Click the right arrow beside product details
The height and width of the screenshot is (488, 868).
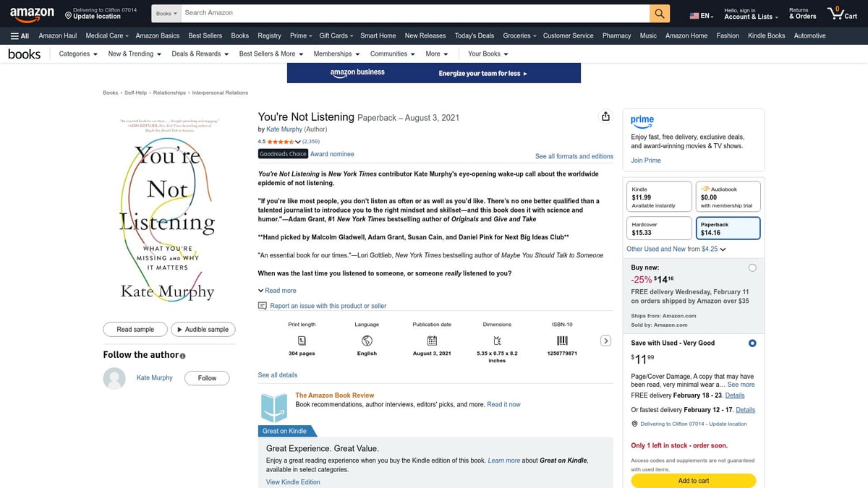click(605, 340)
